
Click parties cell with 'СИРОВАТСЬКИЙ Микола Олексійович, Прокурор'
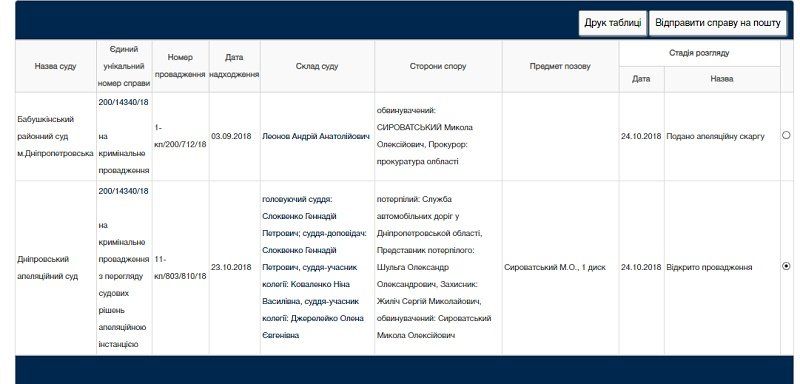[438, 136]
